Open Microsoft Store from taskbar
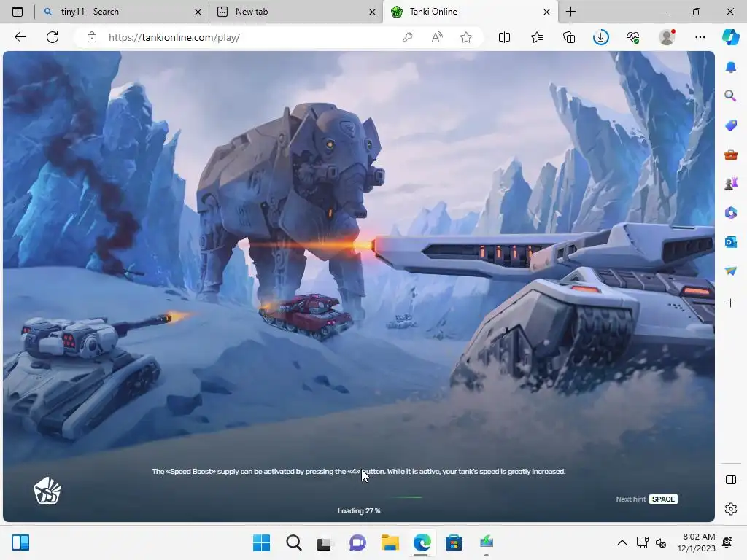Image resolution: width=747 pixels, height=560 pixels. tap(454, 542)
